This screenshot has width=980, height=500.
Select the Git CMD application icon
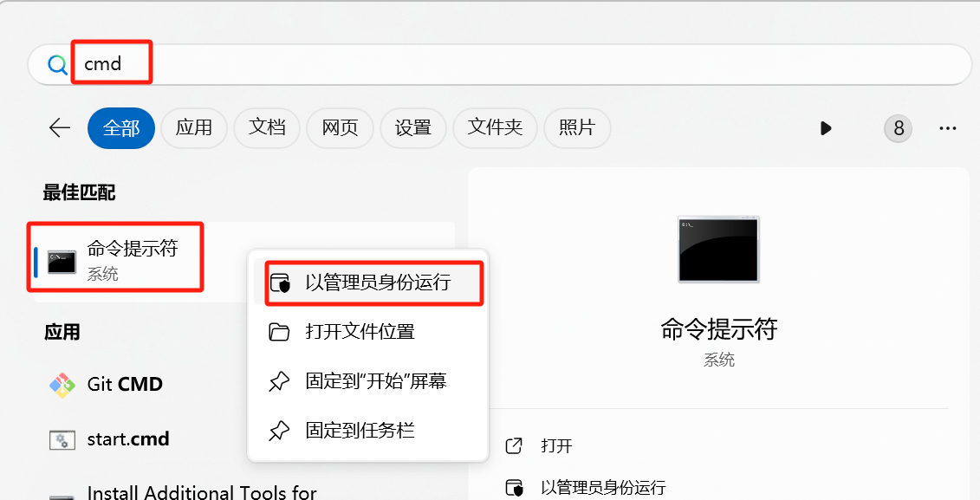pos(61,384)
